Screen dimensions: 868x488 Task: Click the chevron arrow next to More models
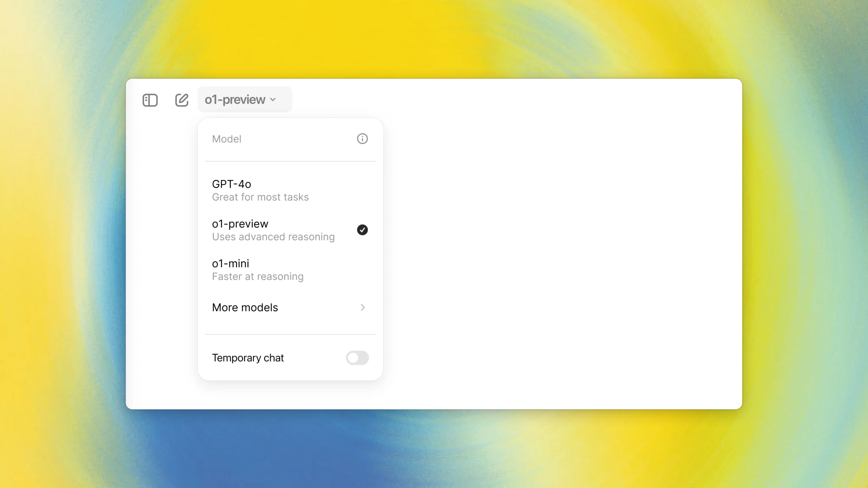362,307
